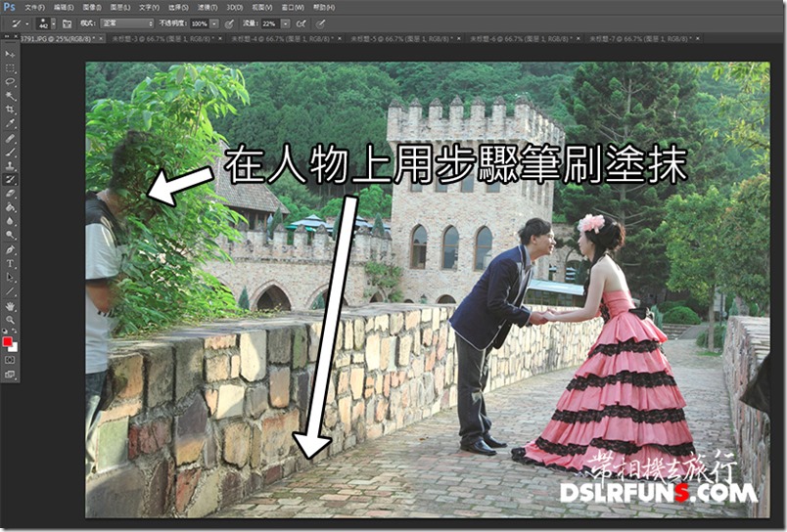Enable airbrush mode next to flow field
Screen dimensions: 787x532
[x=301, y=22]
